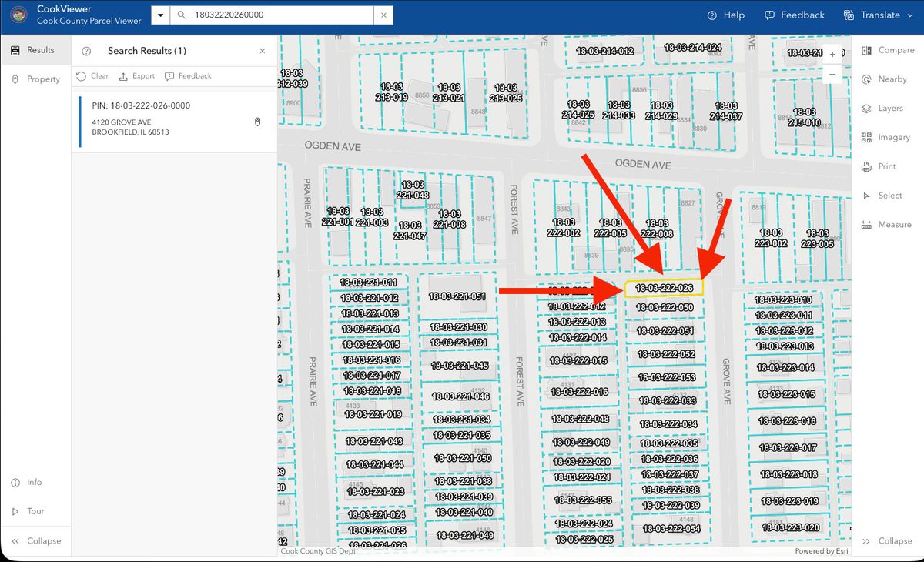
Task: Zoom out on the map
Action: click(832, 75)
